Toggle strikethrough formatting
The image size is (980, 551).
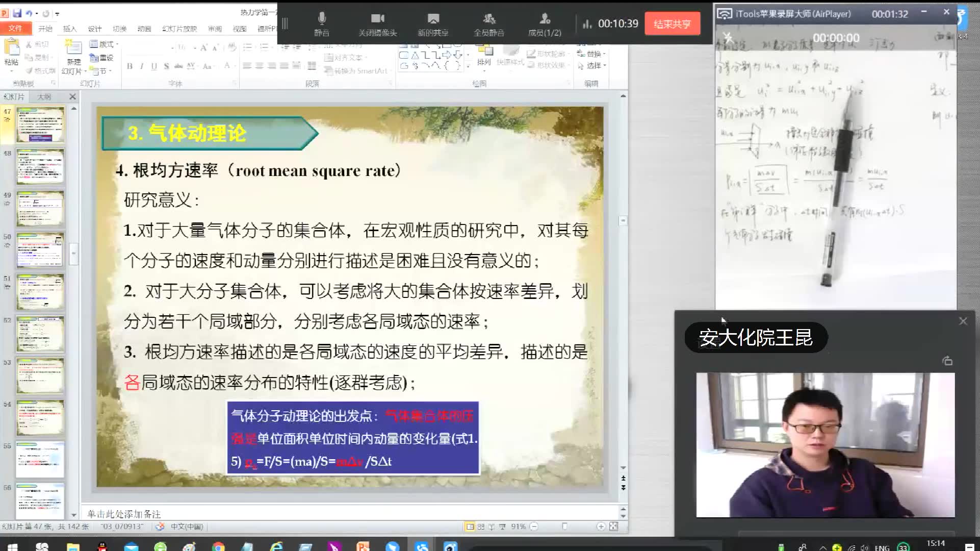tap(178, 66)
